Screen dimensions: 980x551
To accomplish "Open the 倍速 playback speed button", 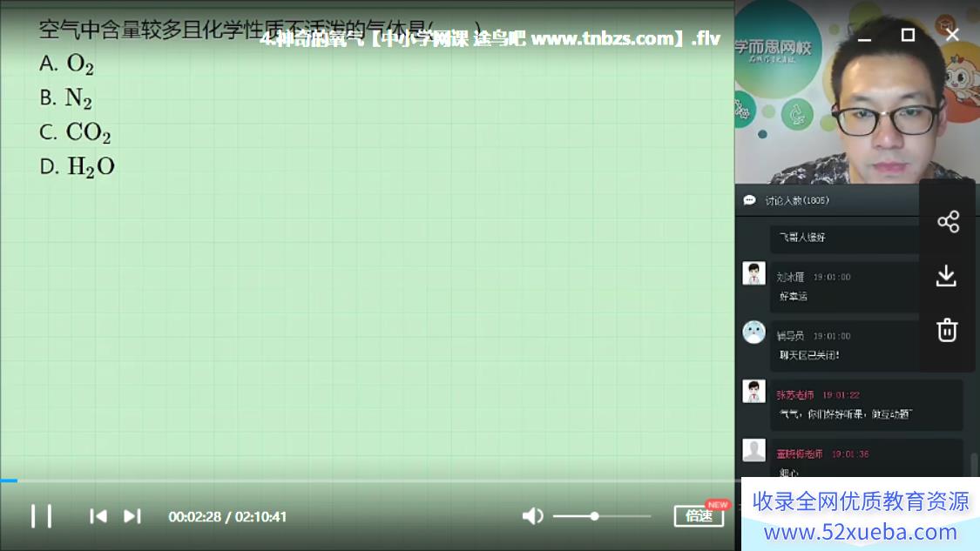I will tap(699, 516).
